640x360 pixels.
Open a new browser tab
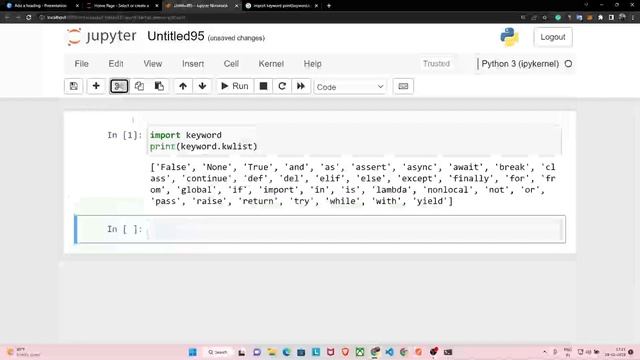[329, 6]
